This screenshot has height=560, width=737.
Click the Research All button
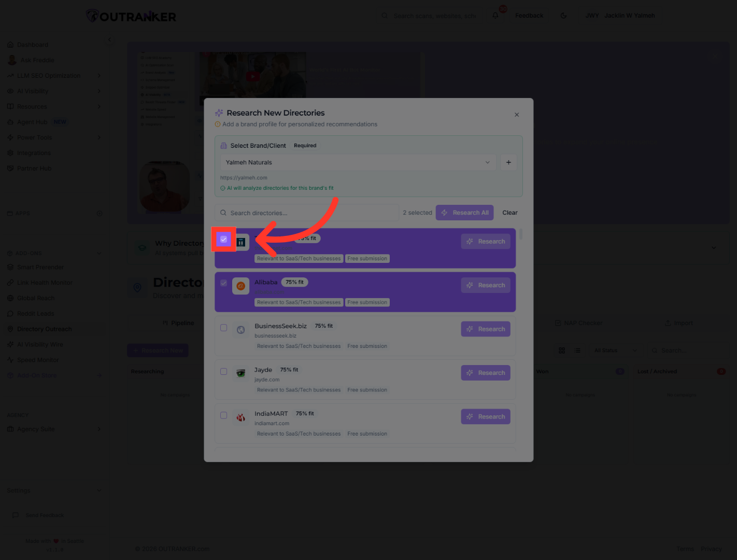pos(464,213)
